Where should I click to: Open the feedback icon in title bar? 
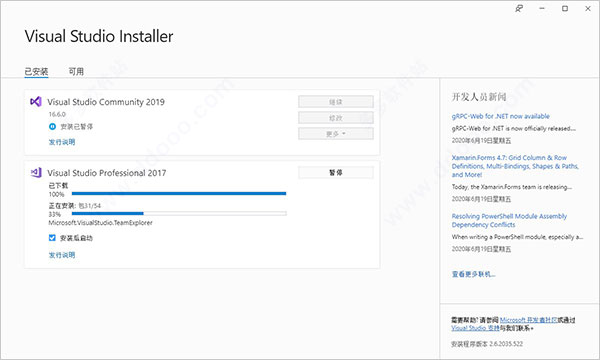pos(519,8)
